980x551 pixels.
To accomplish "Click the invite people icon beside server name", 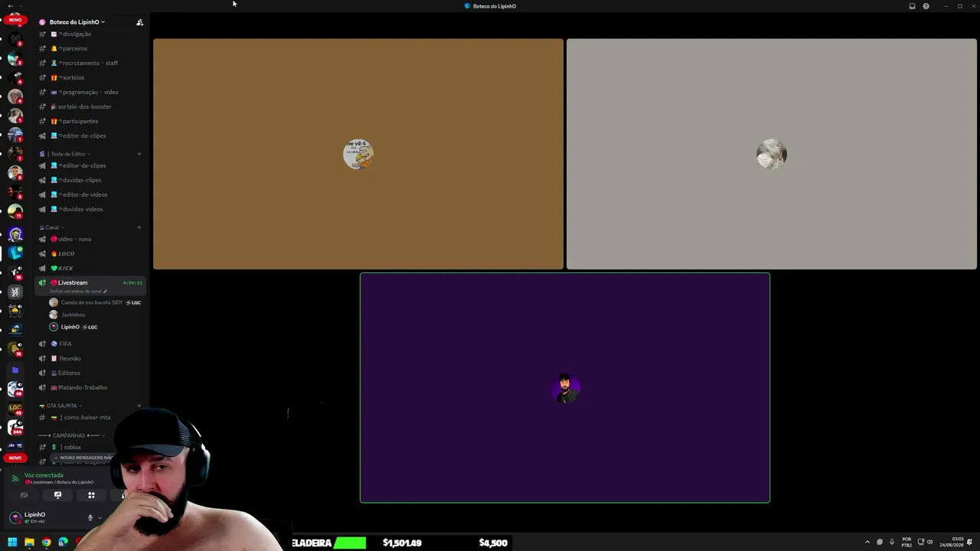I will coord(139,22).
